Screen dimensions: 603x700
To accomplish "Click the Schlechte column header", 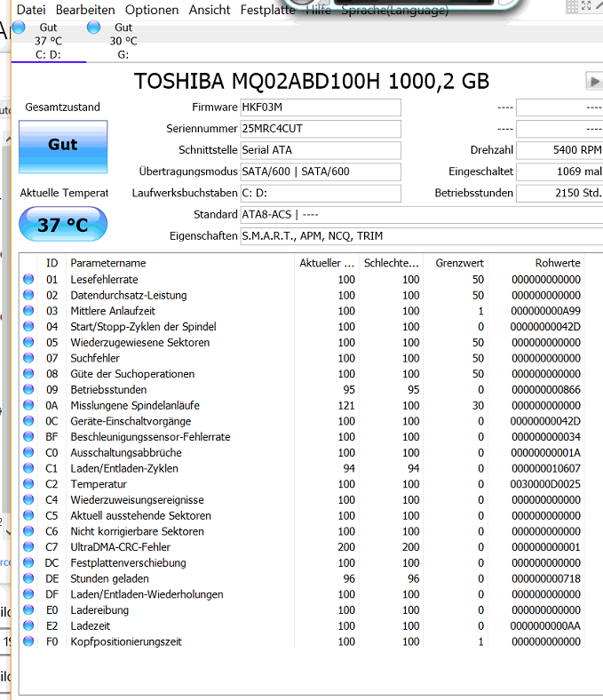I will 391,263.
